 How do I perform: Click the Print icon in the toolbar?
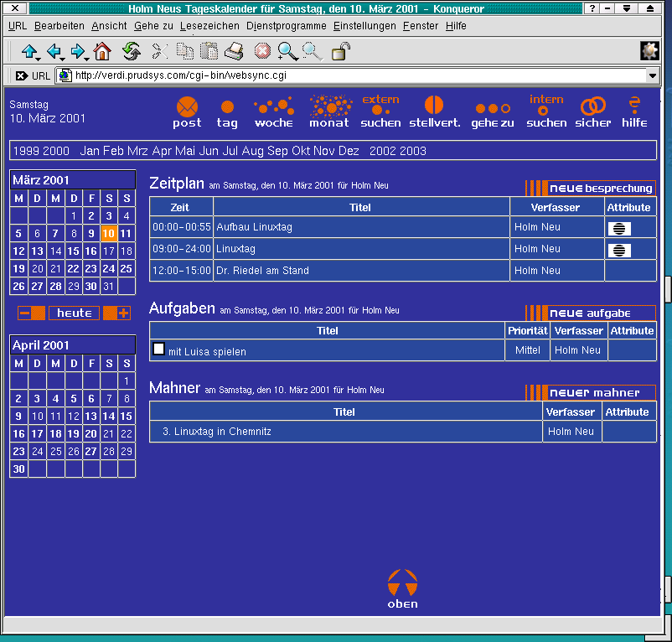point(234,52)
